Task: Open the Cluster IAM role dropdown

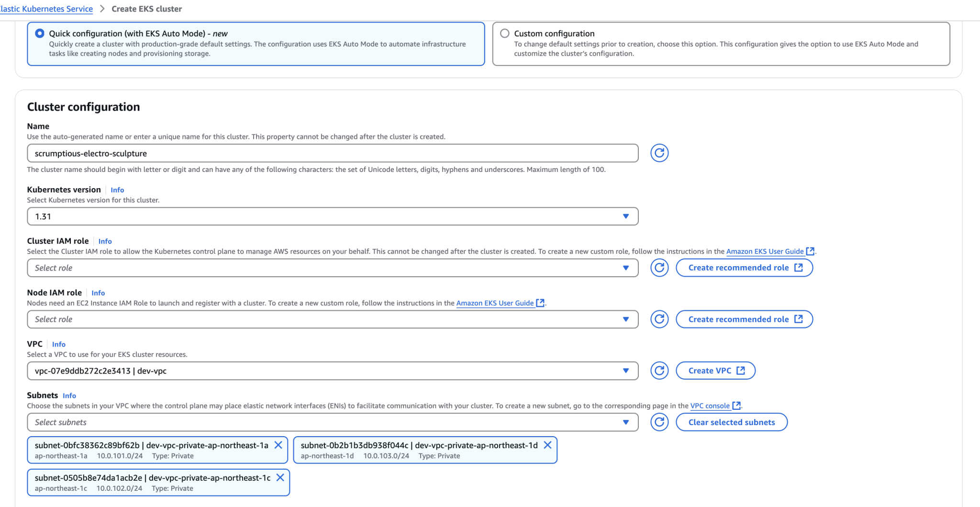Action: [x=332, y=268]
